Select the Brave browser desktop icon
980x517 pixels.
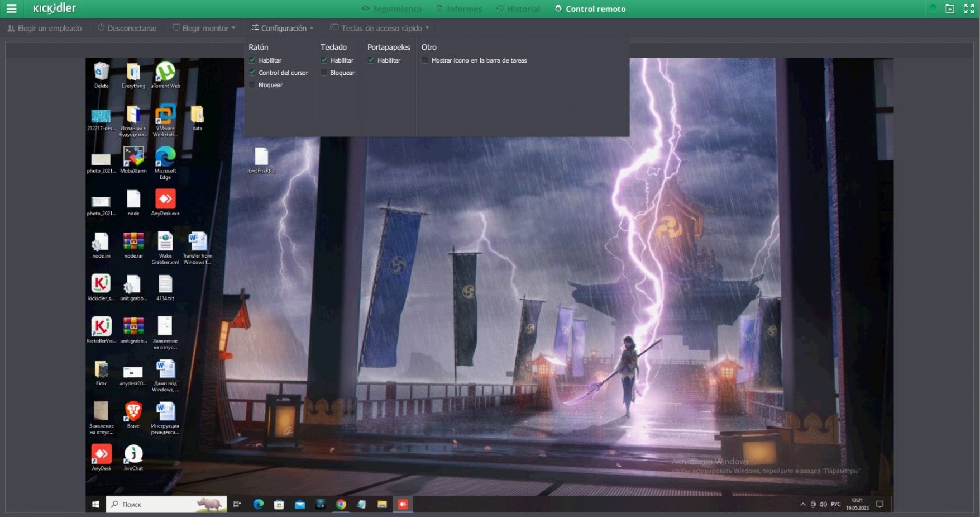tap(133, 415)
